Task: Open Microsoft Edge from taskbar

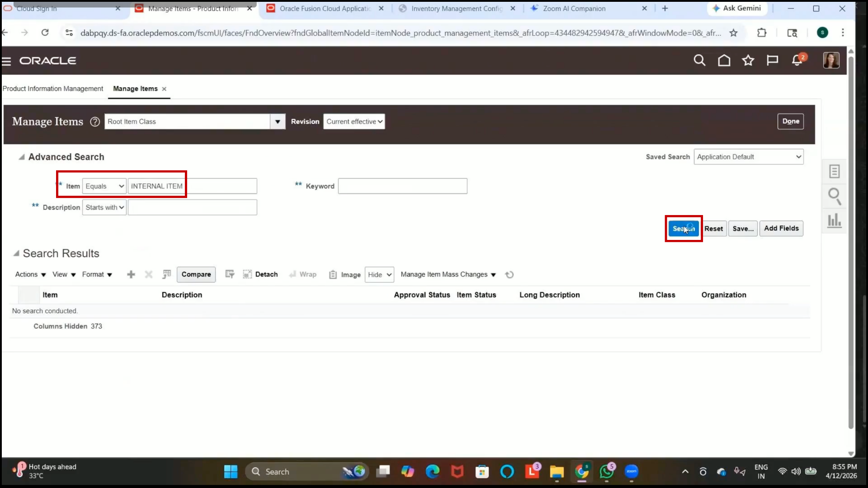Action: pyautogui.click(x=433, y=472)
